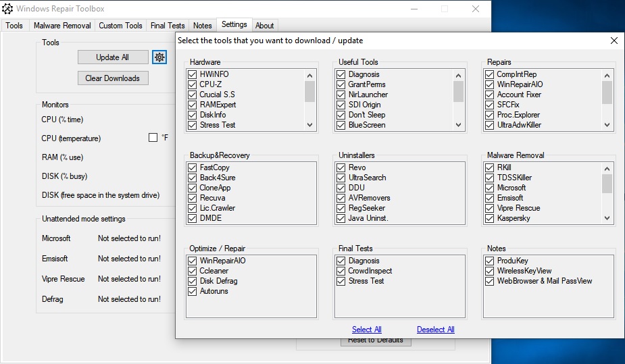Viewport: 625px width, 364px height.
Task: Click the Vipre Rescue list entry
Action: click(x=518, y=208)
